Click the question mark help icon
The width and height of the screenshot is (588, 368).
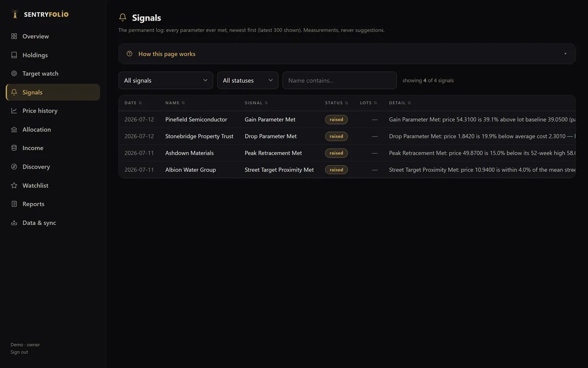point(129,54)
